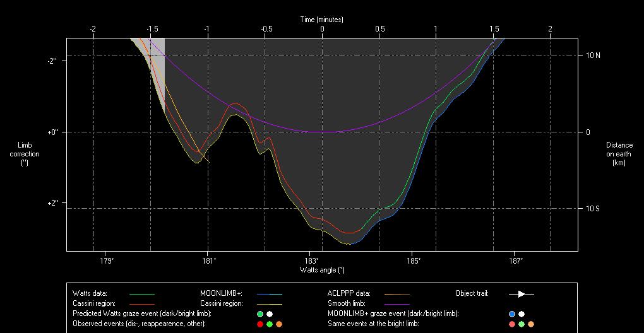Click the pink dot in Same events row

[512, 324]
